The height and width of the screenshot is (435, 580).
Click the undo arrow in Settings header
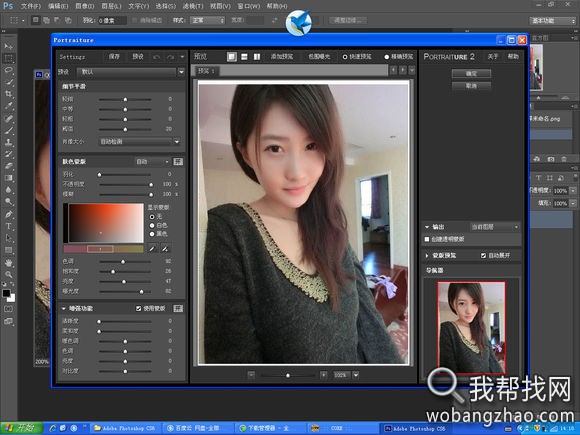point(157,57)
